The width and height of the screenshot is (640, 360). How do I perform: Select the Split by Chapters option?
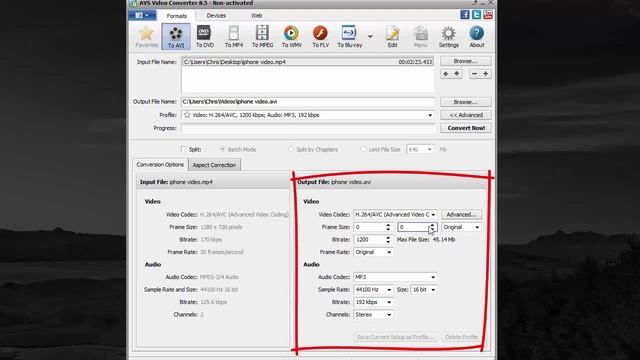(291, 149)
